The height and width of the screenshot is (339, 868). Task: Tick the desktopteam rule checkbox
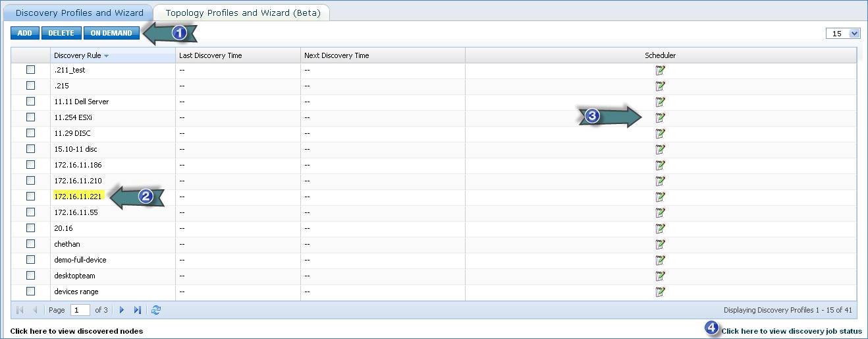point(30,276)
